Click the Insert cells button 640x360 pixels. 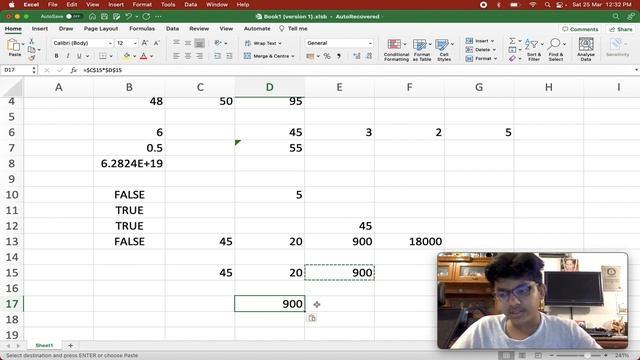click(x=480, y=41)
